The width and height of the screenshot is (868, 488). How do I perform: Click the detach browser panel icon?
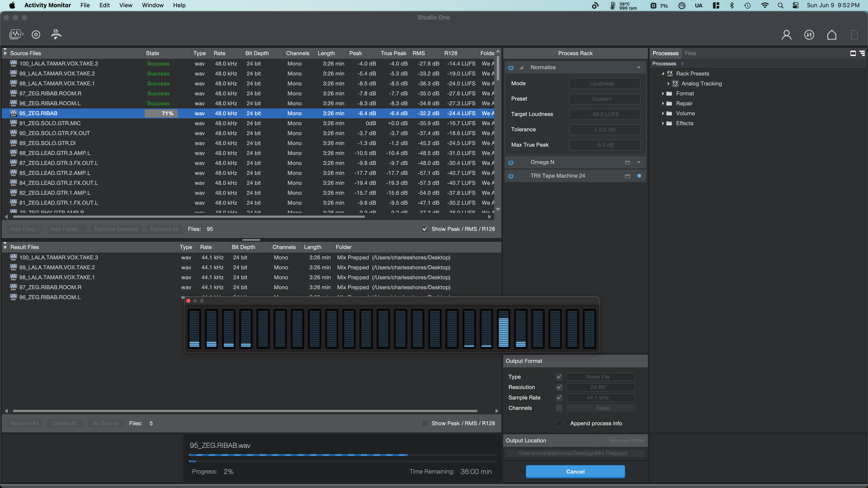tap(853, 53)
